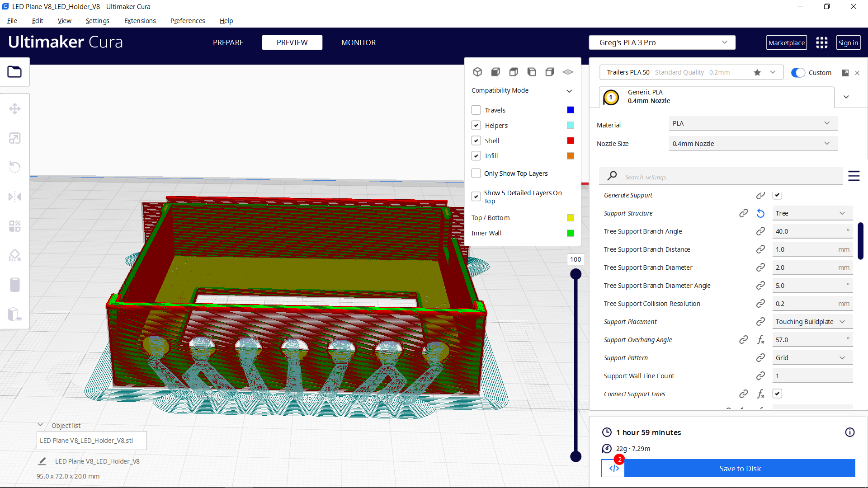Open the file via the folder icon
Viewport: 868px width, 488px height.
coord(15,71)
